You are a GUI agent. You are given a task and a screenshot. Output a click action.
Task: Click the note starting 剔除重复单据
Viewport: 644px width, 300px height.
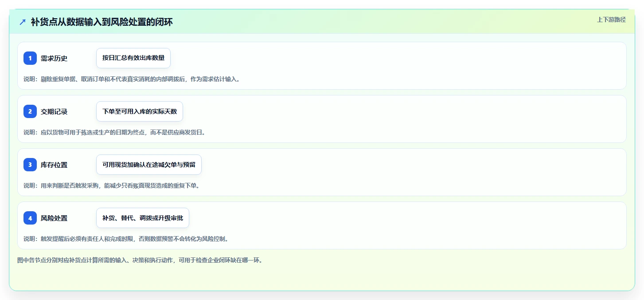point(132,79)
